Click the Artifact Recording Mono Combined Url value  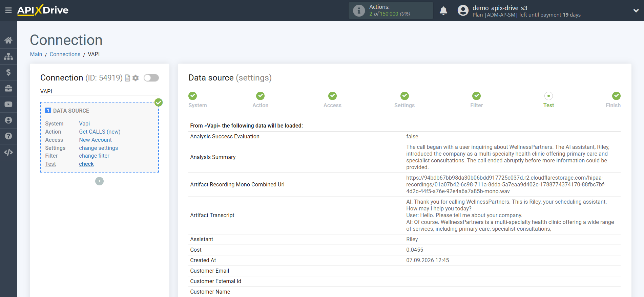coord(506,184)
